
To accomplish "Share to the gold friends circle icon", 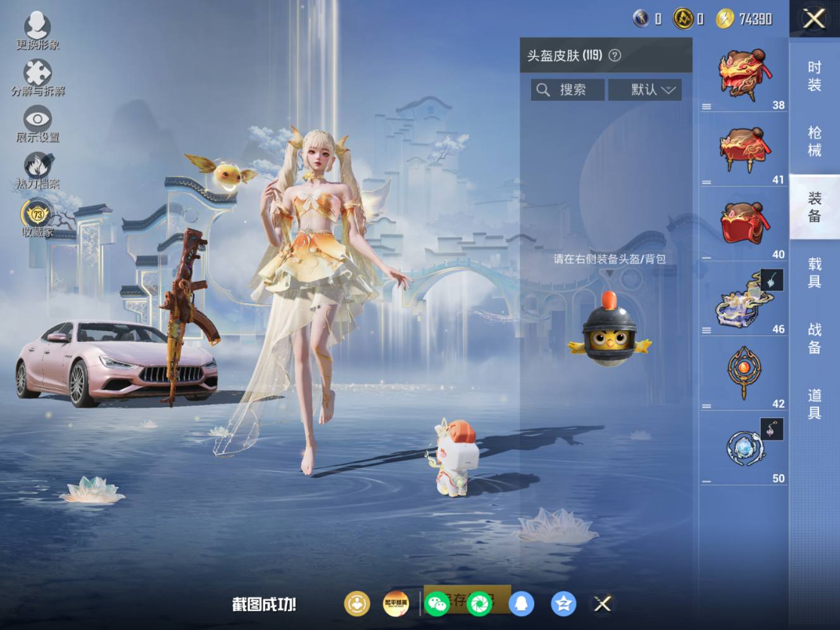I will (x=357, y=604).
